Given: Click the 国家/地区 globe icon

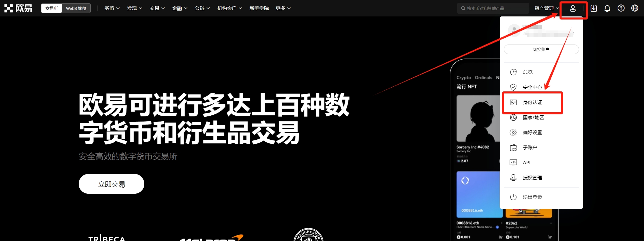Looking at the screenshot, I should click(513, 117).
